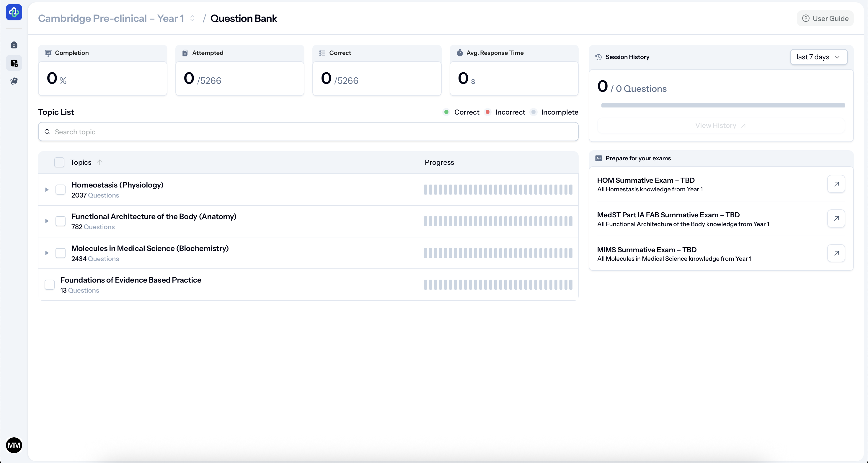The height and width of the screenshot is (463, 868).
Task: Open the home dashboard sidebar icon
Action: coord(14,45)
